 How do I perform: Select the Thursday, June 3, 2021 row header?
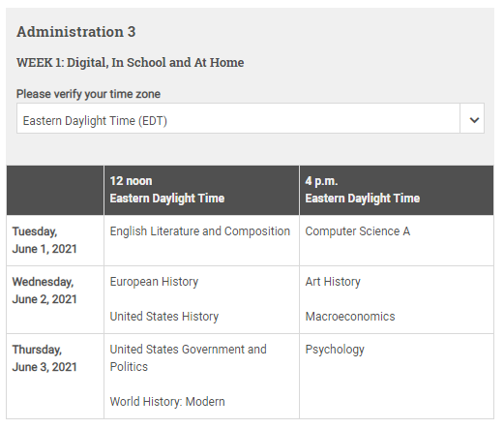[55, 377]
